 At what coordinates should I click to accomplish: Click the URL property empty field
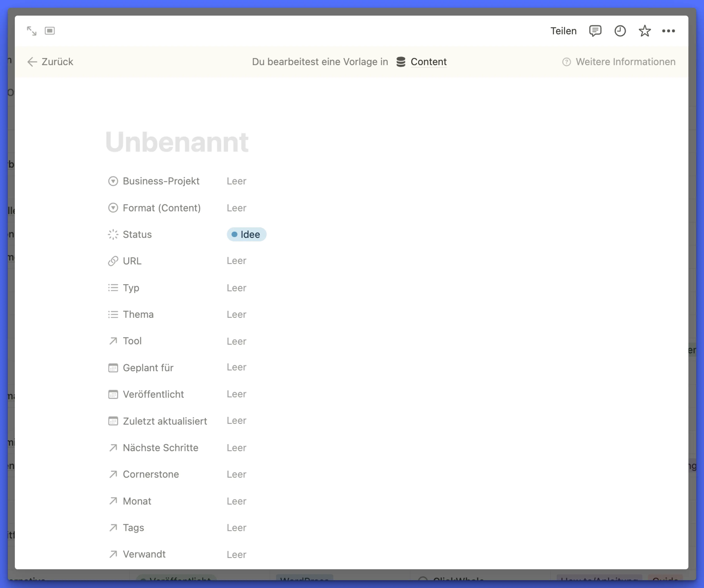pyautogui.click(x=236, y=261)
